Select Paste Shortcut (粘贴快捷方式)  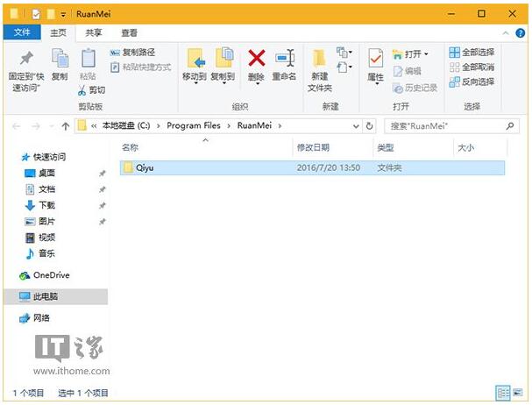pos(140,67)
